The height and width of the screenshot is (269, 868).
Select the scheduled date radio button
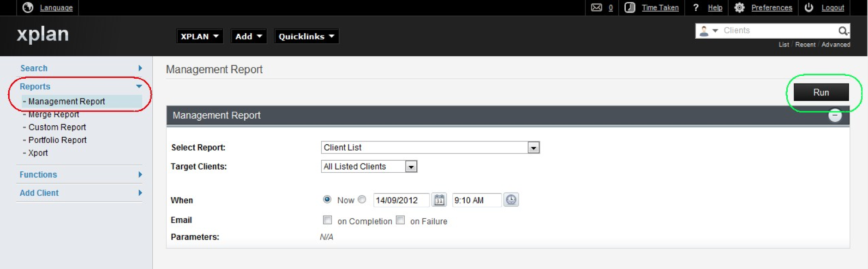coord(362,199)
